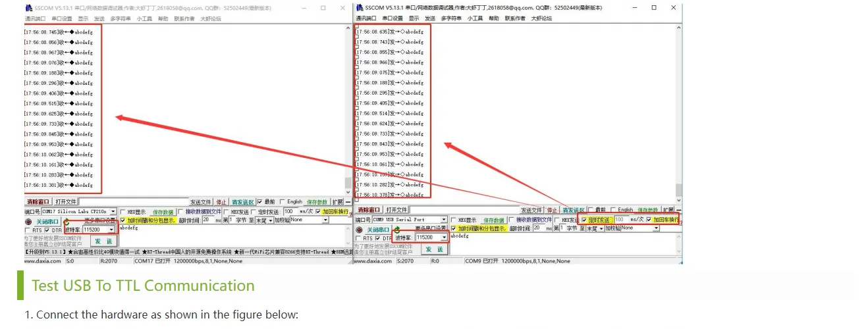Image resolution: width=868 pixels, height=329 pixels.
Task: Open 显示 menu in left window
Action: tap(83, 18)
